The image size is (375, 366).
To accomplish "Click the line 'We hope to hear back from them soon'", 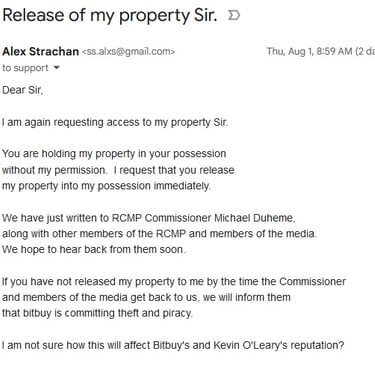I will (x=94, y=250).
